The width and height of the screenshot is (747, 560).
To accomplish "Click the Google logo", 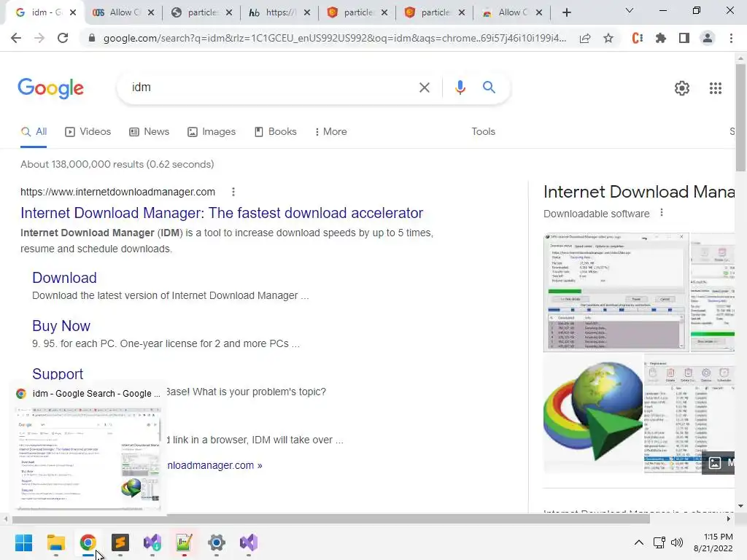I will coord(50,88).
